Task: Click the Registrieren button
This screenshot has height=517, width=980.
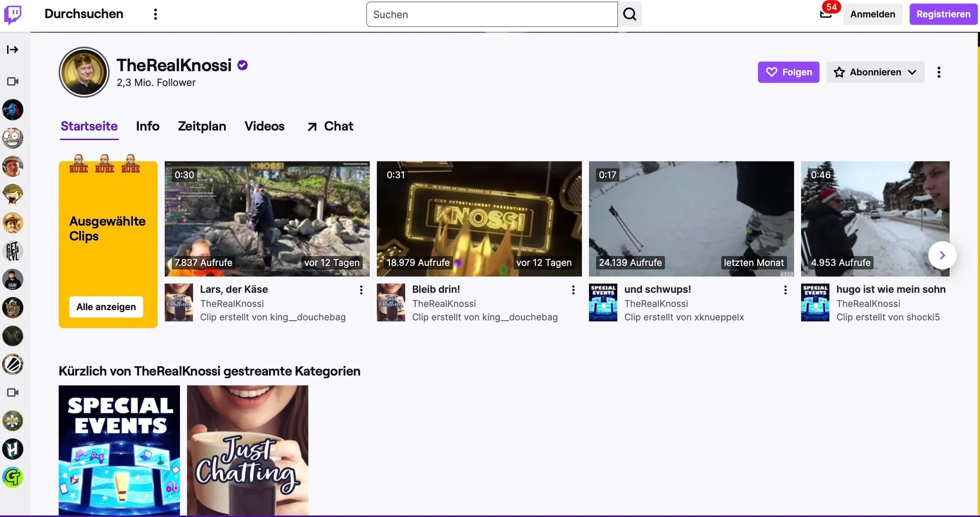Action: pos(943,15)
